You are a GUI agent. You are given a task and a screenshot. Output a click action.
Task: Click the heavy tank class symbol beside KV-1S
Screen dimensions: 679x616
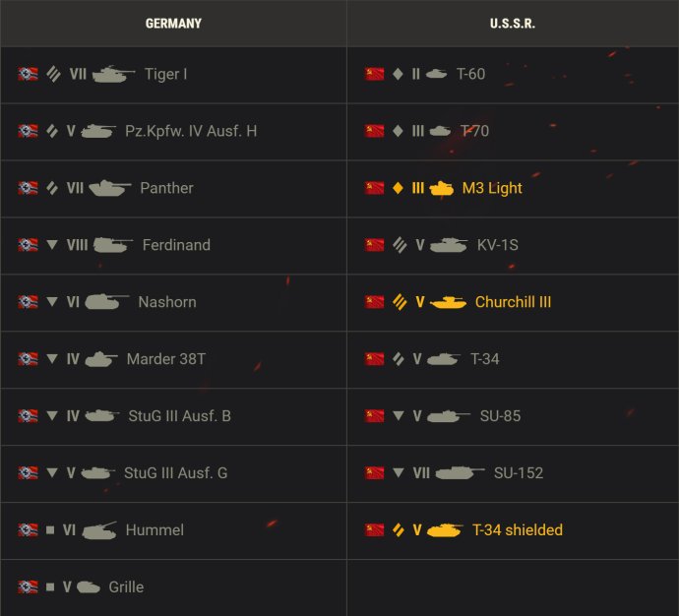click(400, 245)
